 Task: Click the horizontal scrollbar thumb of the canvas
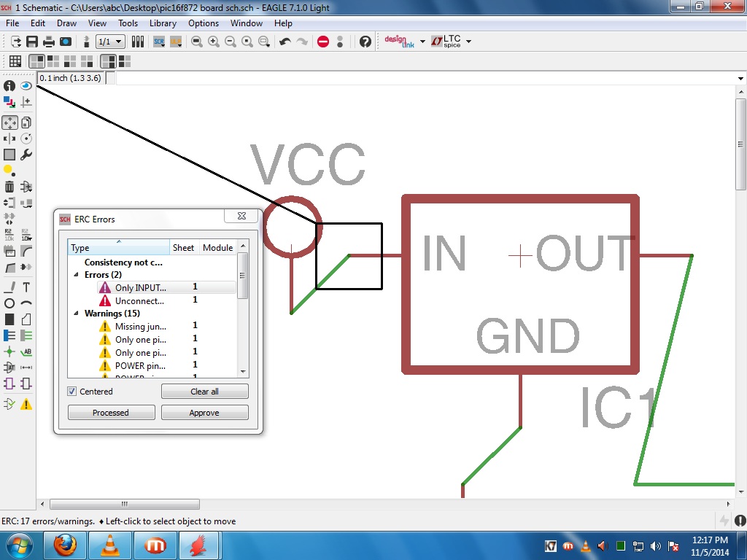(125, 504)
